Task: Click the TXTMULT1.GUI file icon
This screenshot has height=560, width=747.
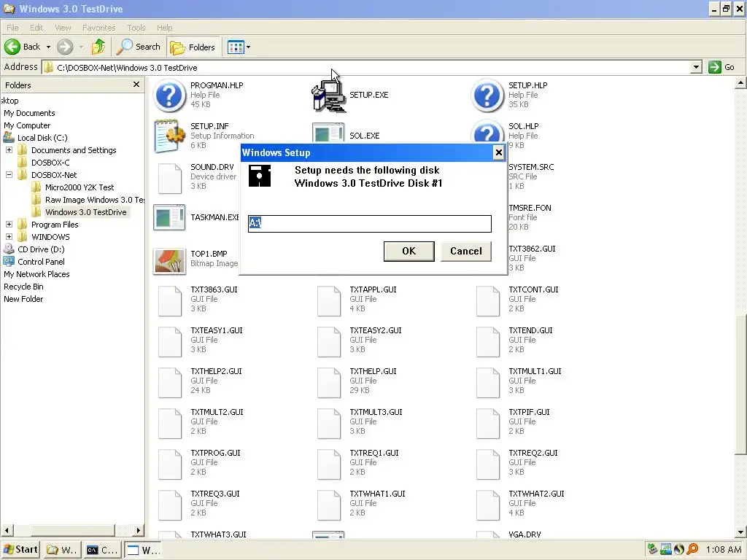Action: tap(488, 382)
